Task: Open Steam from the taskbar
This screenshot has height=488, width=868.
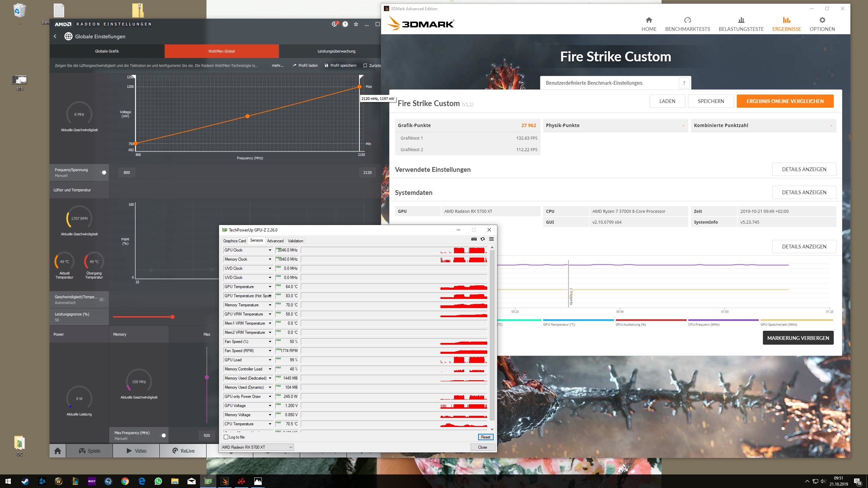Action: pos(25,481)
